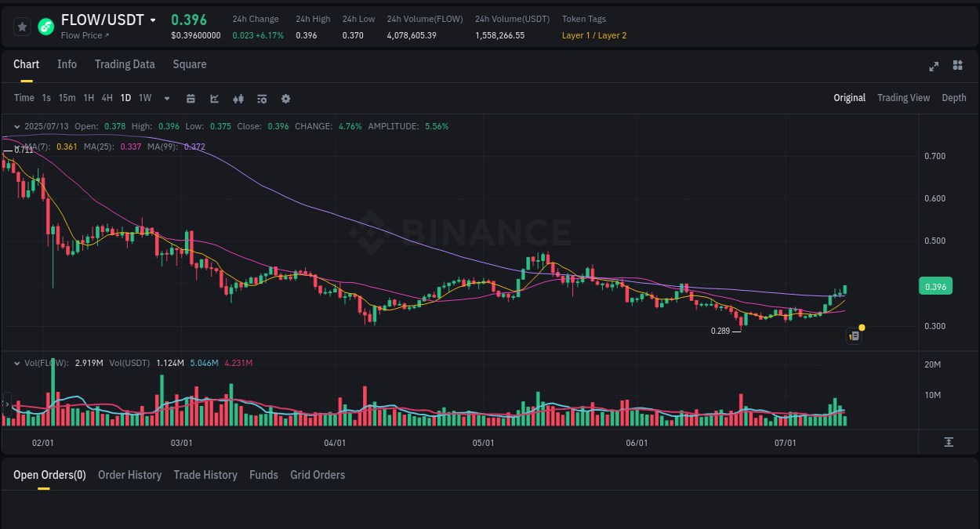980x529 pixels.
Task: Switch to the Trading Data tab
Action: [125, 64]
